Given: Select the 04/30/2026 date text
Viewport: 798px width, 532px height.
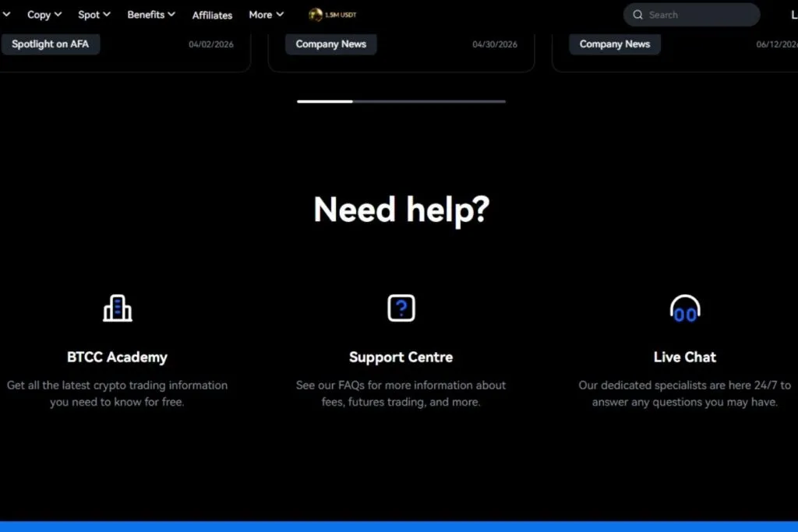Looking at the screenshot, I should [x=495, y=44].
